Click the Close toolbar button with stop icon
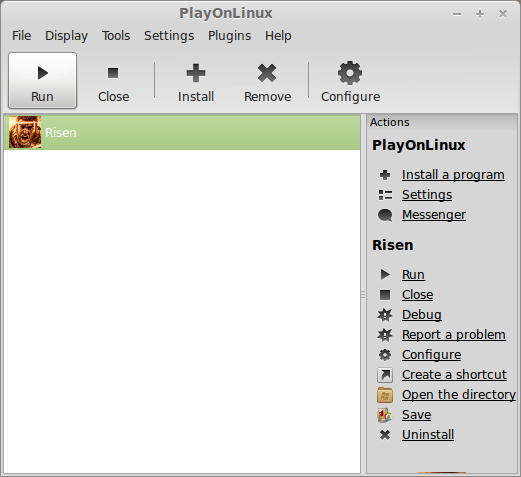This screenshot has width=521, height=477. click(113, 83)
